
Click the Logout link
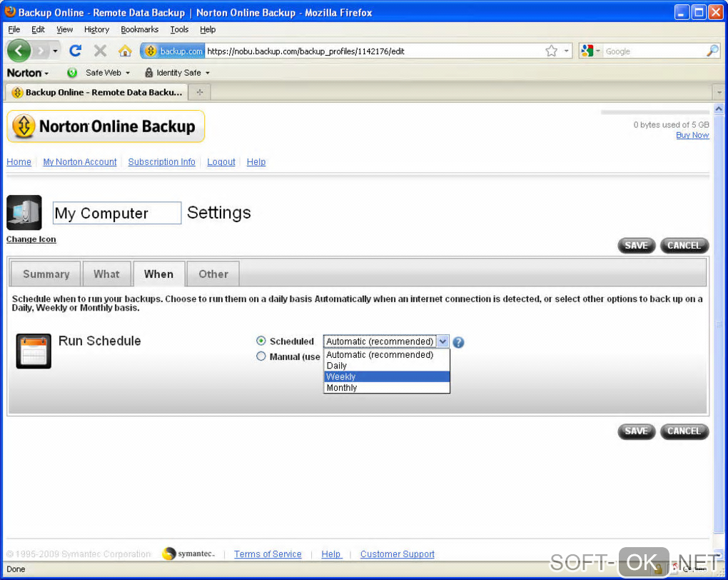221,161
